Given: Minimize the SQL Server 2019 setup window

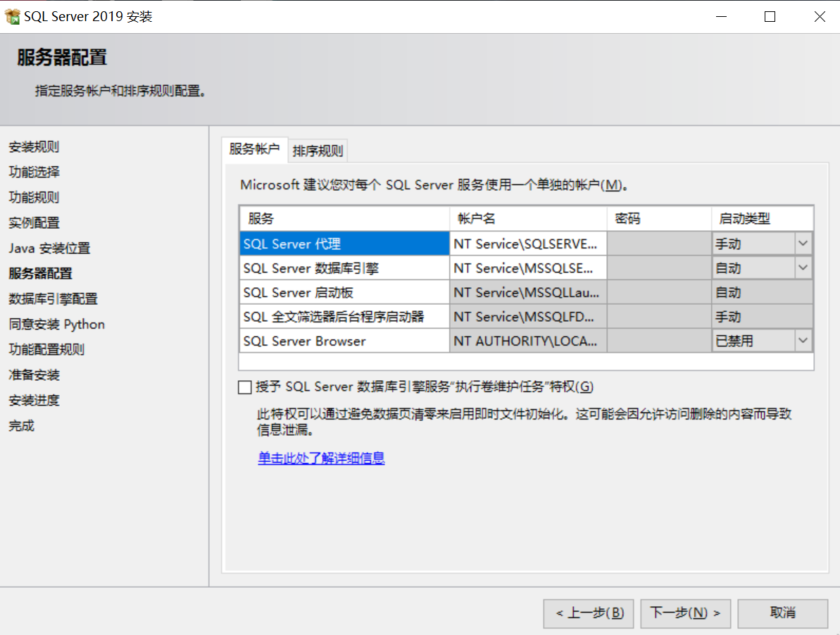Looking at the screenshot, I should coord(722,17).
